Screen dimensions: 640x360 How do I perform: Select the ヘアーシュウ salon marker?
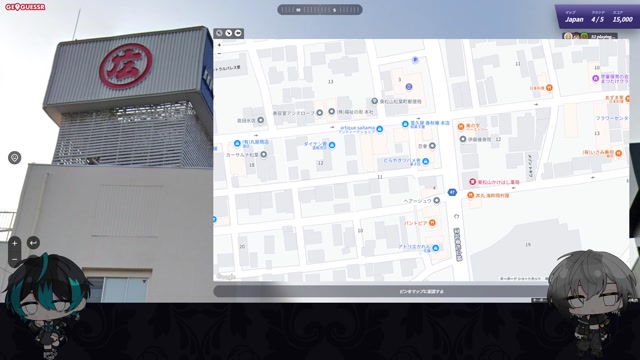[436, 200]
